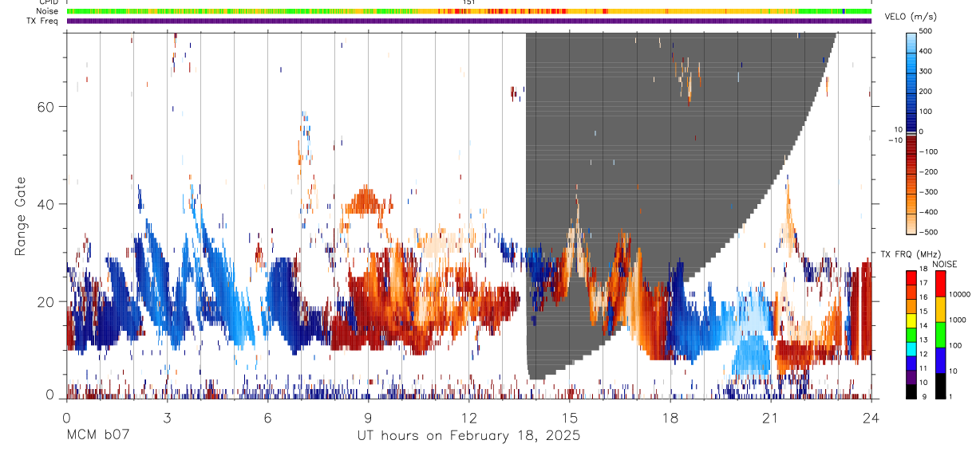Pick pale orange bottom of velocity colorbar
The image size is (980, 452).
pos(911,226)
